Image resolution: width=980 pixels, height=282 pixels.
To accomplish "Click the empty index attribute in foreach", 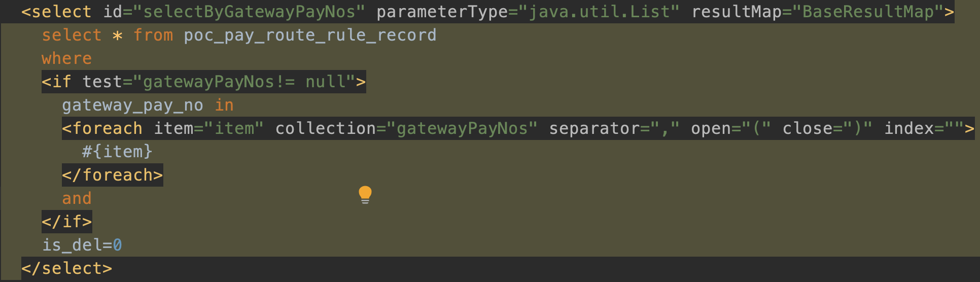I will (x=908, y=128).
